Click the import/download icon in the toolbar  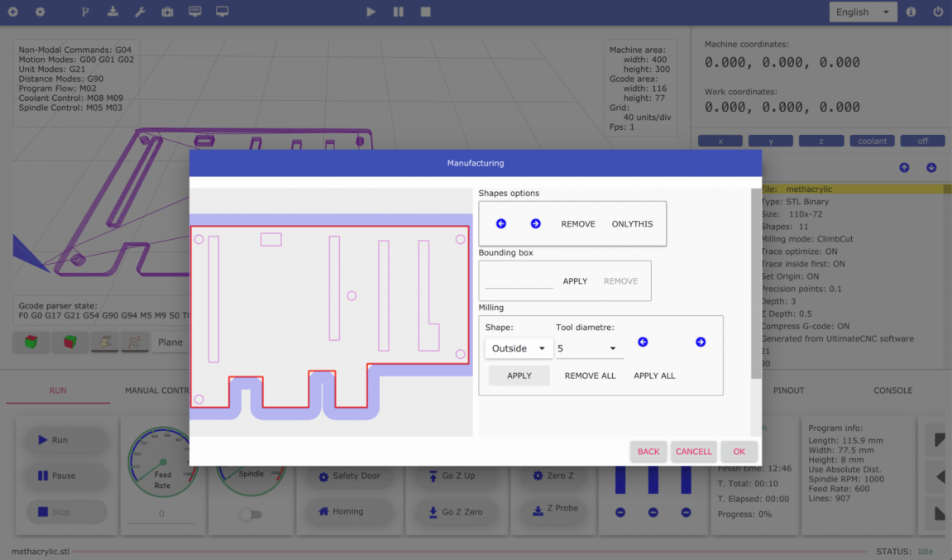click(x=111, y=12)
